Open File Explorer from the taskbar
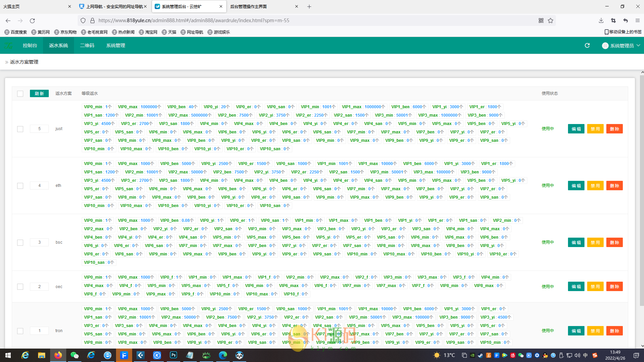 [42, 355]
